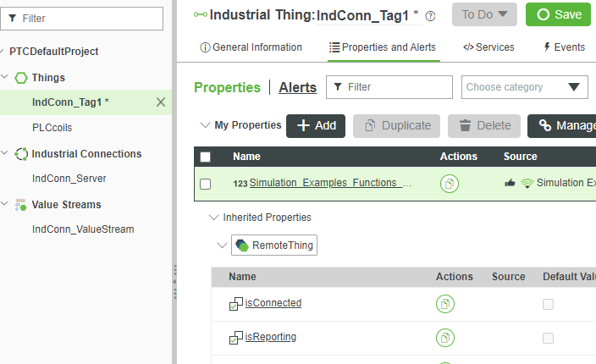Viewport: 596px width, 364px height.
Task: Check the Simulation_Examples property row checkbox
Action: (205, 184)
